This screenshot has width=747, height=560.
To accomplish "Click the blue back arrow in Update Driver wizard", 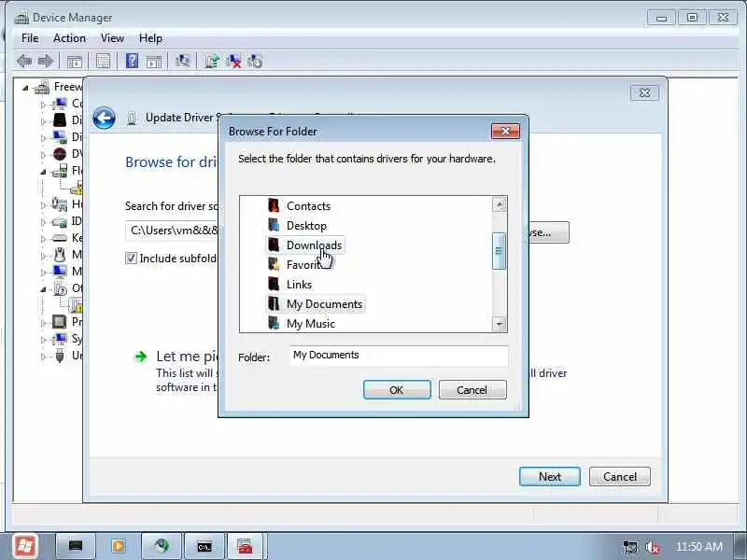I will click(x=104, y=118).
